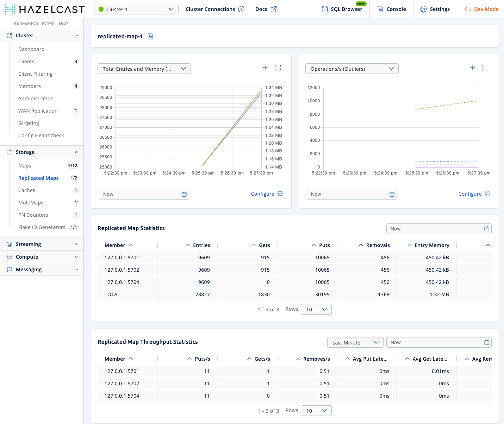
Task: Click the document icon beside replicated-map-1
Action: coord(150,36)
